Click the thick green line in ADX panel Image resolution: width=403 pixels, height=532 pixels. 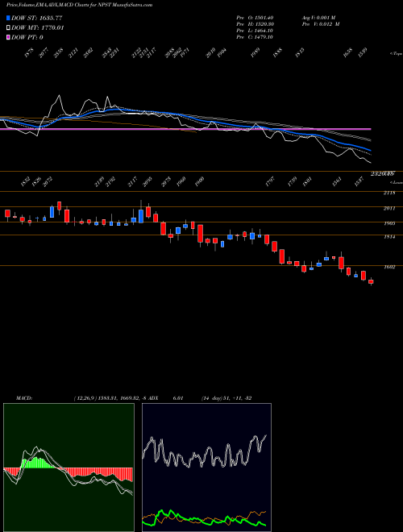point(204,519)
